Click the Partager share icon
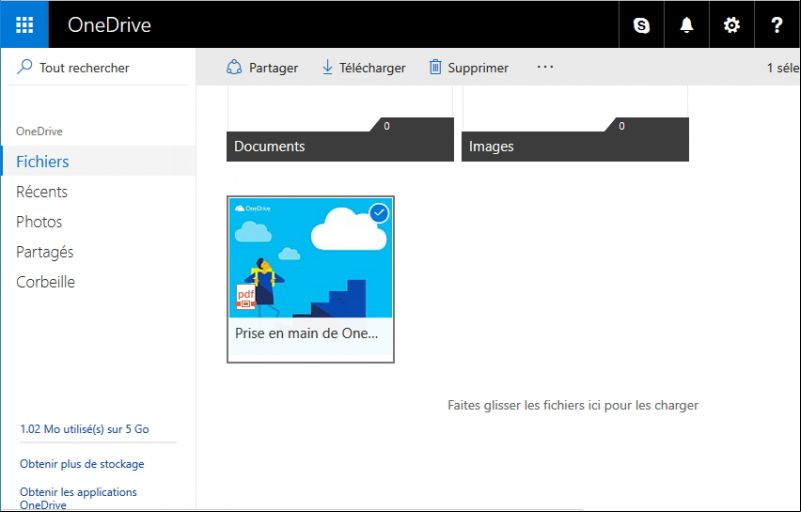Screen dimensions: 801x512 (x=234, y=67)
